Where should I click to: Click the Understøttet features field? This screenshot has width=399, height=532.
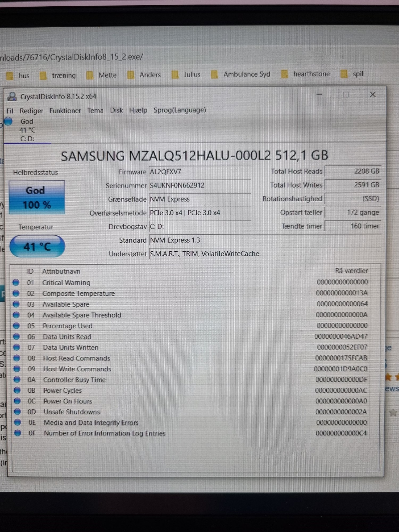(265, 254)
